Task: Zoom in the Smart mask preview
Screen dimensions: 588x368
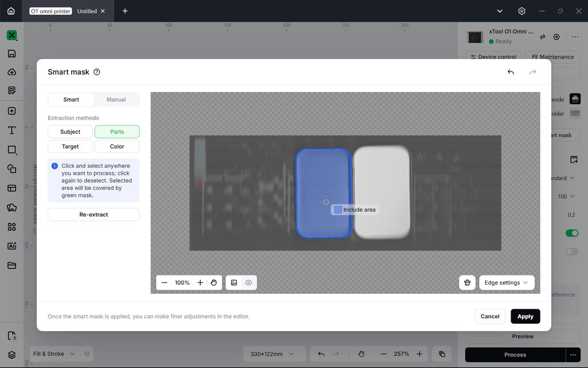Action: pos(200,283)
